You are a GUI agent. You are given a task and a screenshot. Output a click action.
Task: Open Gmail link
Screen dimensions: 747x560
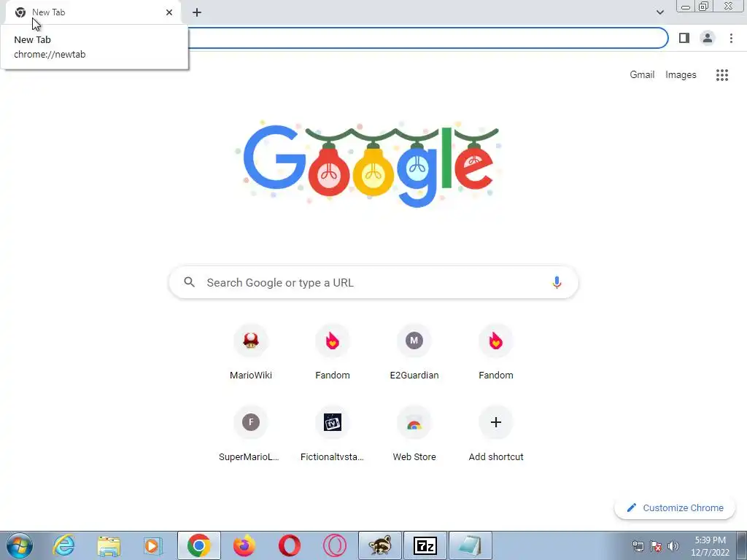(642, 75)
